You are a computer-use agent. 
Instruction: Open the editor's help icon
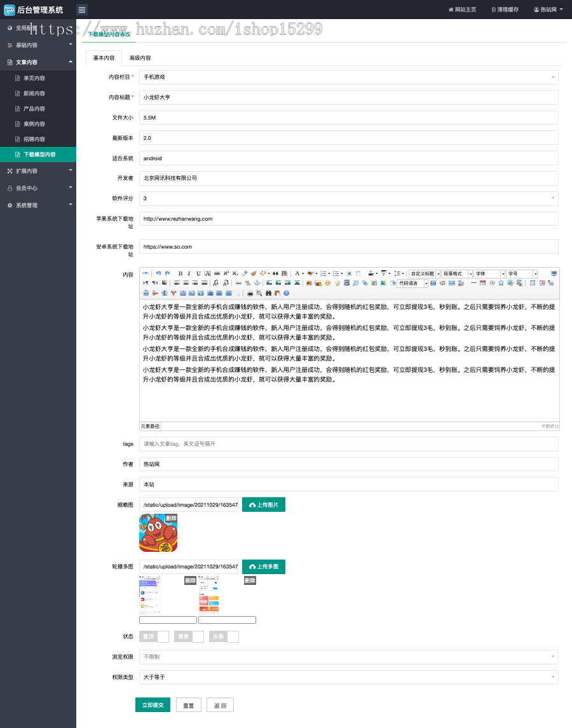(x=286, y=293)
